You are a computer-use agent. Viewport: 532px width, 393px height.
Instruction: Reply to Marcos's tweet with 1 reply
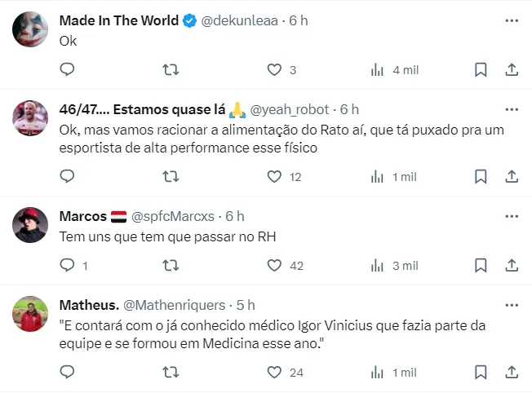tap(68, 266)
